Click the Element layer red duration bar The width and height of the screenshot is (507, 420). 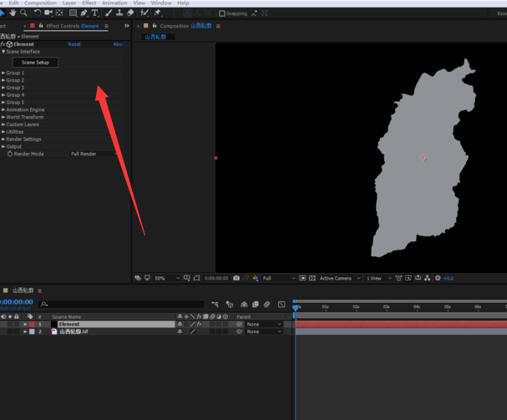pyautogui.click(x=401, y=324)
